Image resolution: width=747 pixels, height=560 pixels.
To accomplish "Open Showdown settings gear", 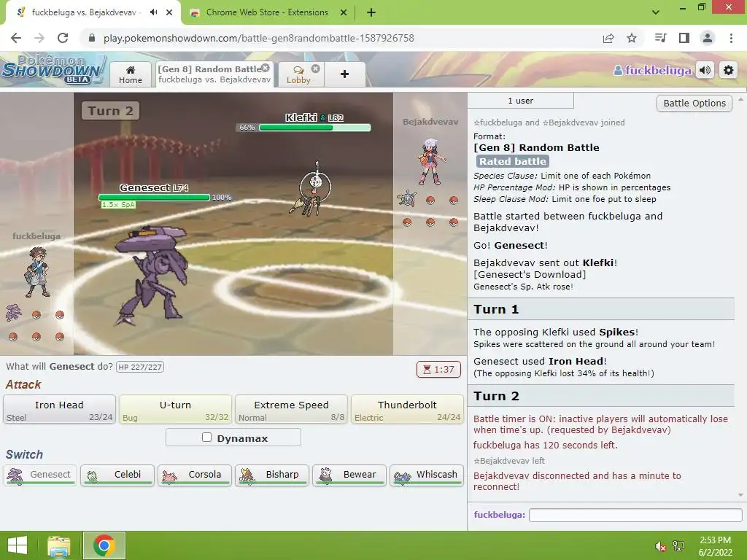I will 729,71.
